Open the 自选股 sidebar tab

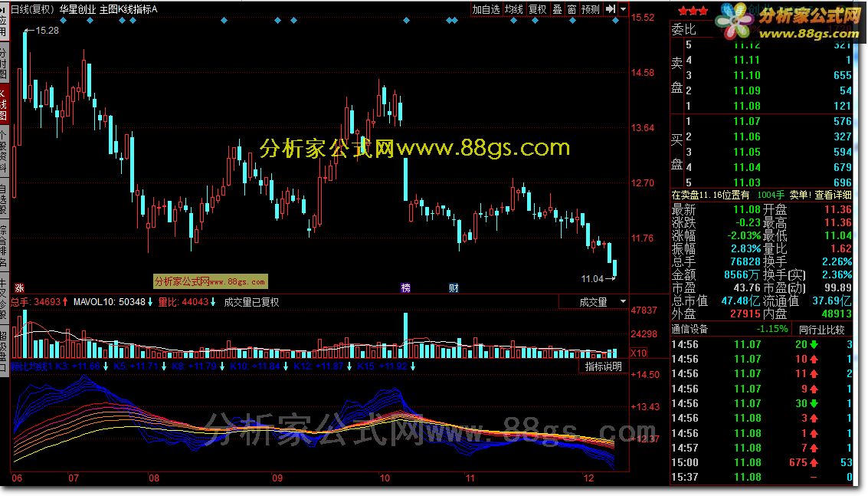(x=3, y=199)
